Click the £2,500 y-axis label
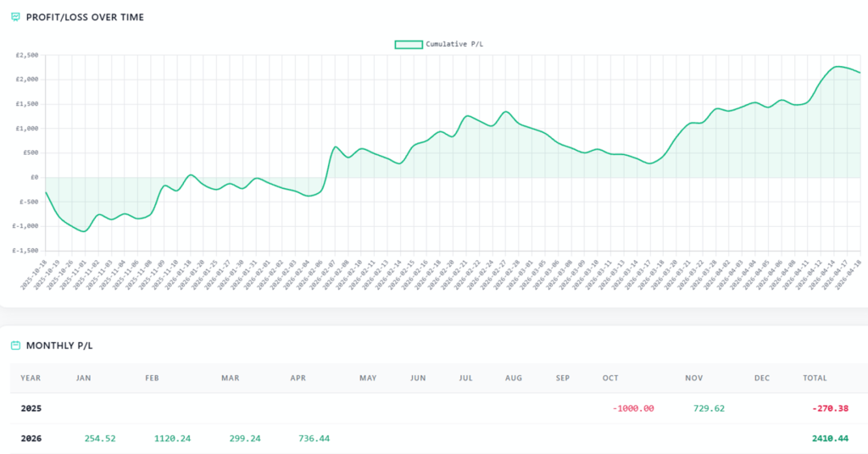 pos(27,56)
